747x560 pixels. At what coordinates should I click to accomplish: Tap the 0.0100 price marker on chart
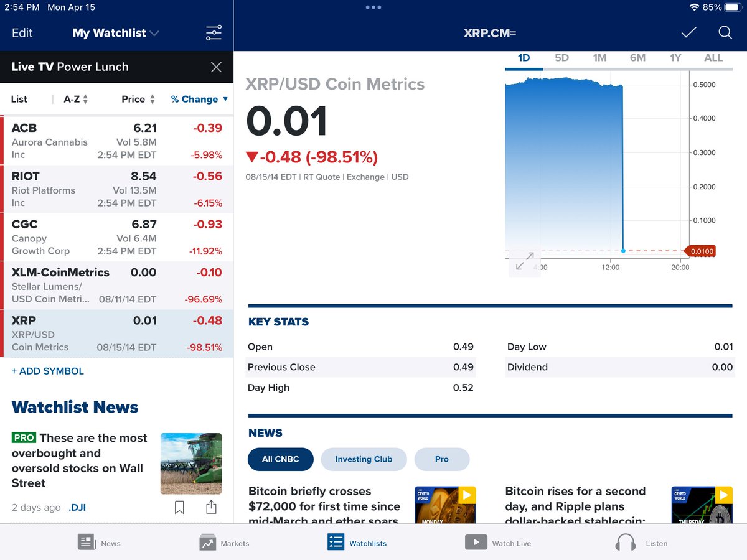coord(700,251)
